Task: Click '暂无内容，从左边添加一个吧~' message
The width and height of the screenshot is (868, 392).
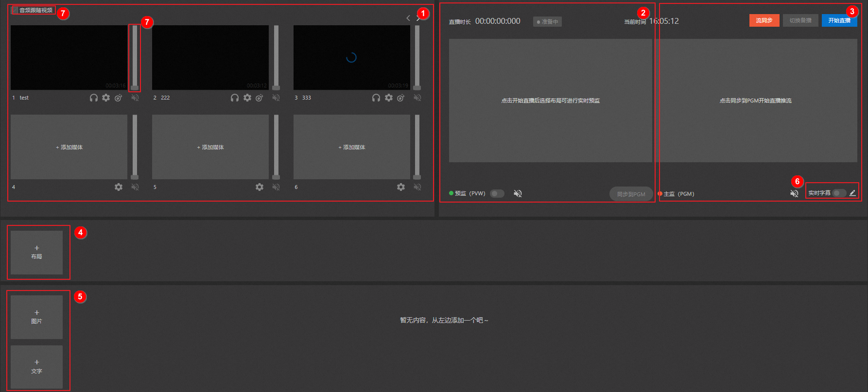Action: coord(444,320)
